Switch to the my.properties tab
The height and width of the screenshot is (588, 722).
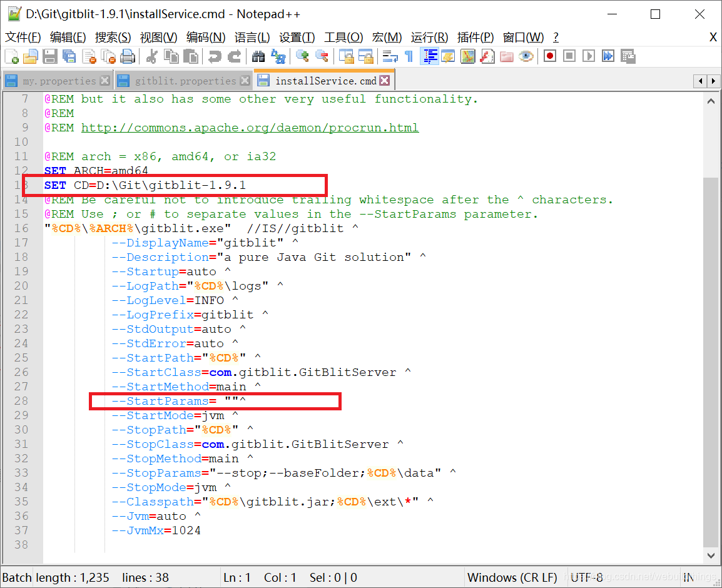tap(57, 81)
